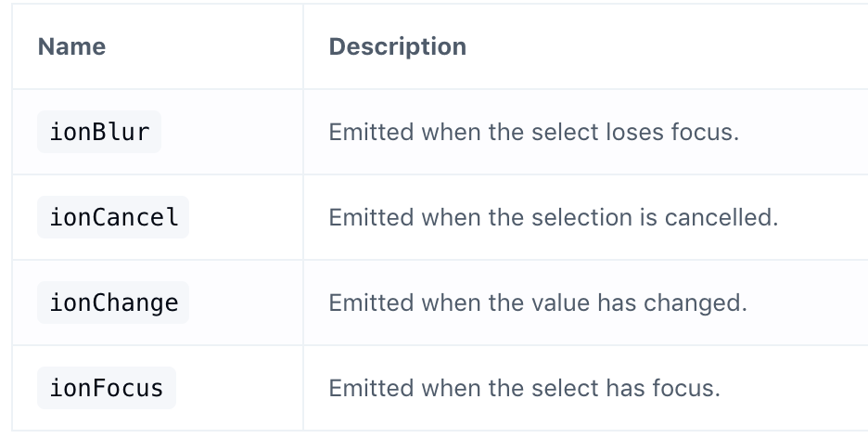Click the ionFocus event description text
Viewport: 868px width, 438px height.
point(524,388)
